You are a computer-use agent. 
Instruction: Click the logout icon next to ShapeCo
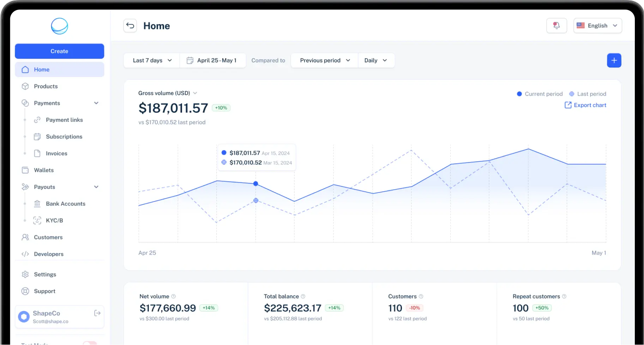click(97, 313)
